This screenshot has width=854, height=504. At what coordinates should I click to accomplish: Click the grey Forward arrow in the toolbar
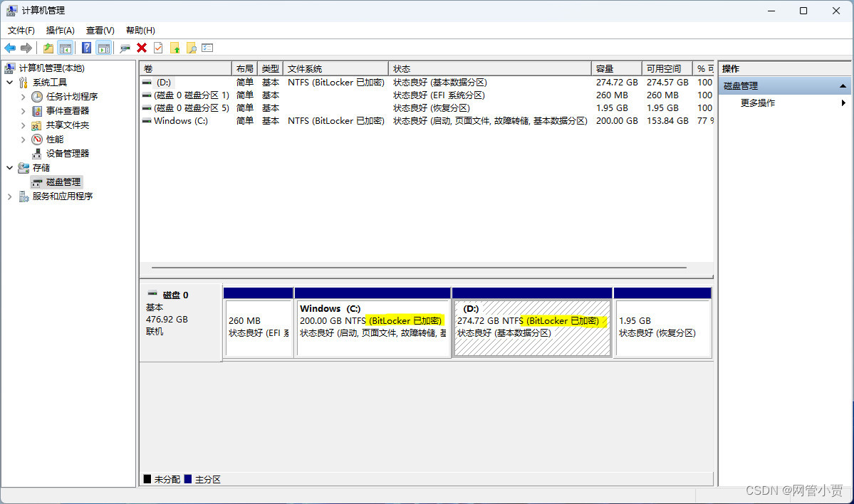pos(26,48)
